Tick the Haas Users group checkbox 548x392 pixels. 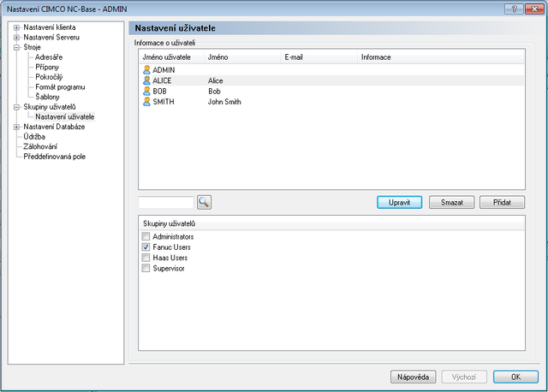point(146,258)
